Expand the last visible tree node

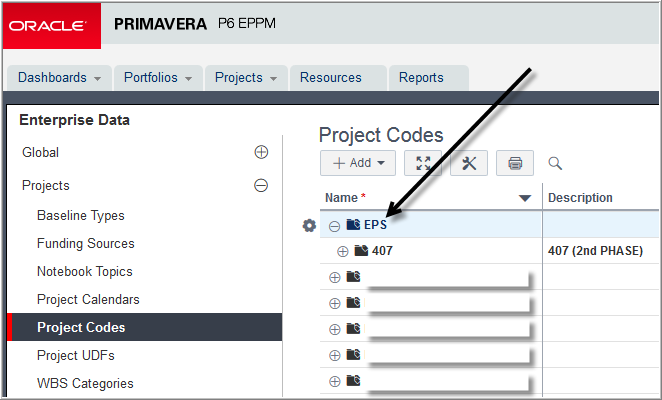tap(335, 381)
